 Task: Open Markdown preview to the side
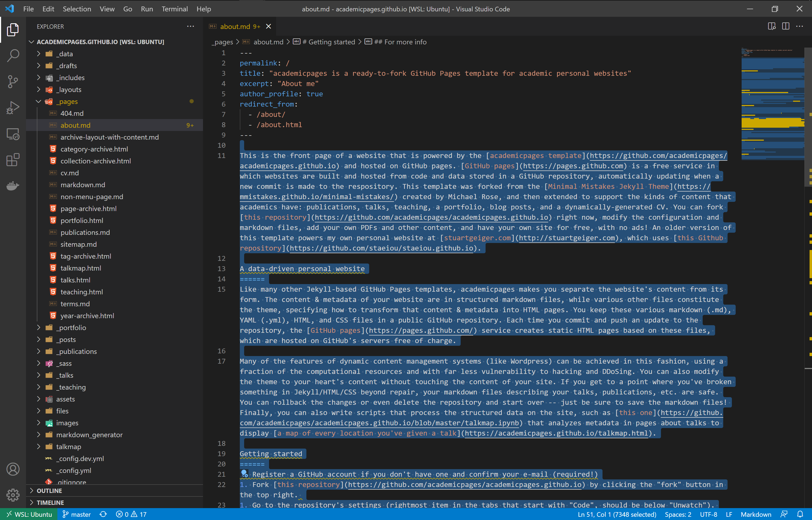coord(771,26)
